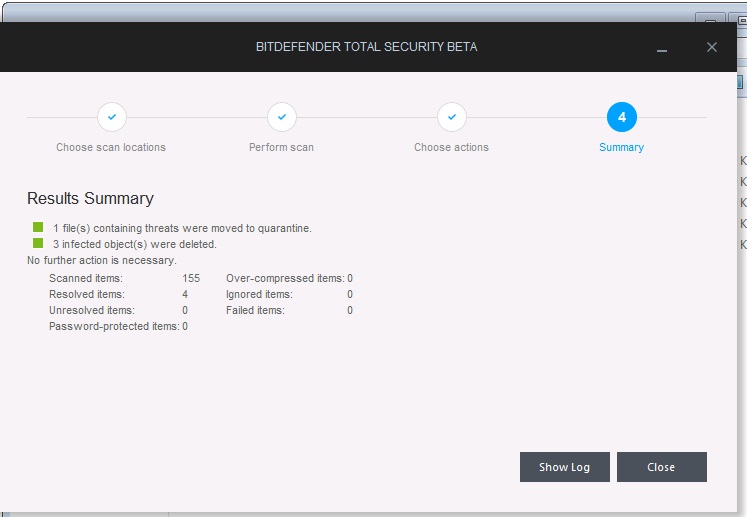The height and width of the screenshot is (517, 747).
Task: Click green square beside deleted objects message
Action: [38, 243]
